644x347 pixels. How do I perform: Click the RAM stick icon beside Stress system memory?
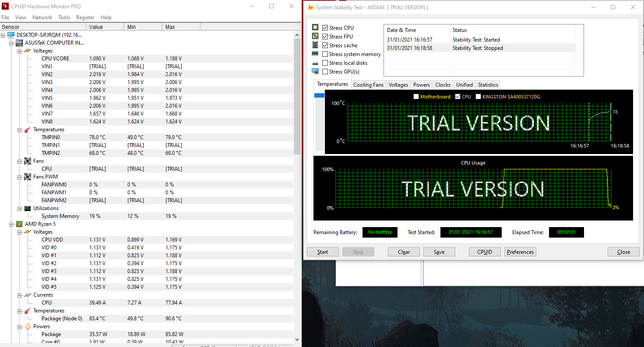315,54
